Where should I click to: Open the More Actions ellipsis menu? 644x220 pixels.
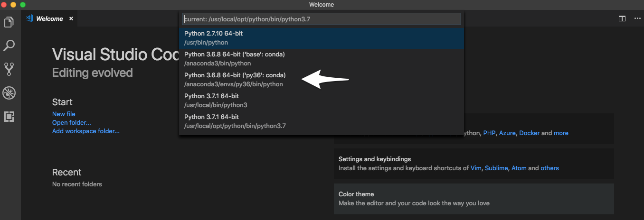(637, 19)
